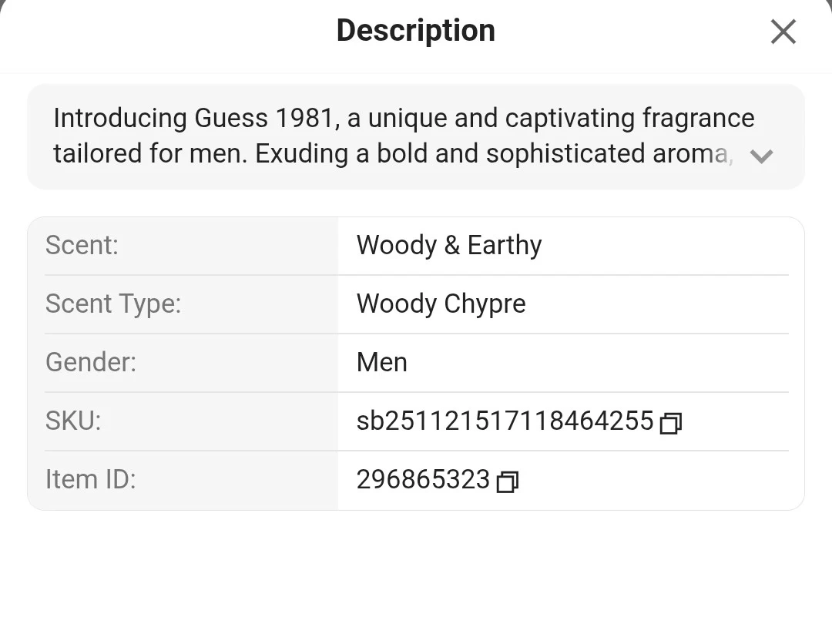Click the Item ID number 296865323
This screenshot has width=832, height=644.
click(x=423, y=479)
